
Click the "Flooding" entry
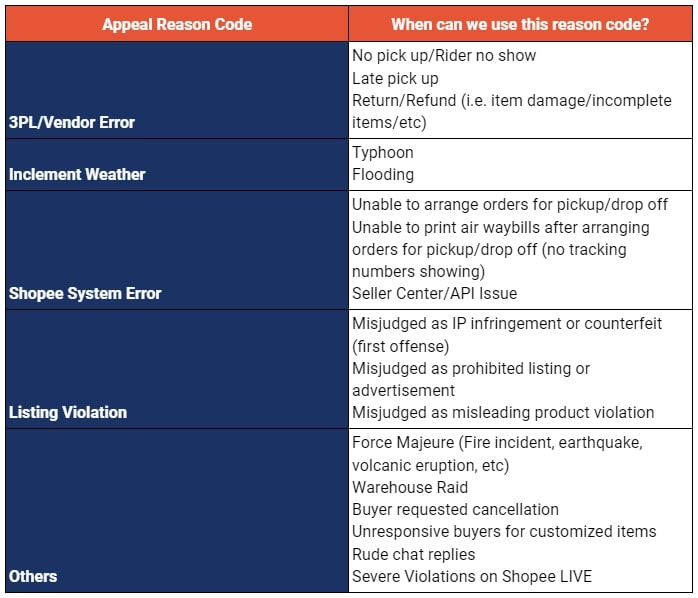pyautogui.click(x=383, y=174)
